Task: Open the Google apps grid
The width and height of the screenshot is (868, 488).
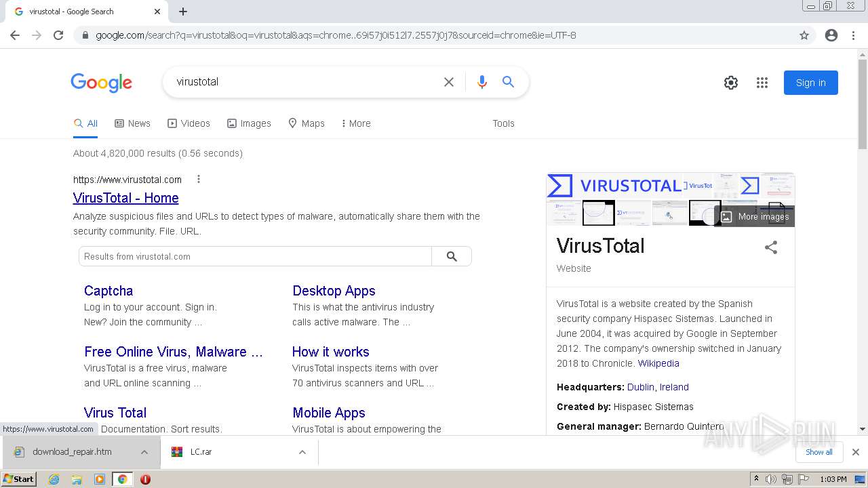Action: [x=762, y=83]
